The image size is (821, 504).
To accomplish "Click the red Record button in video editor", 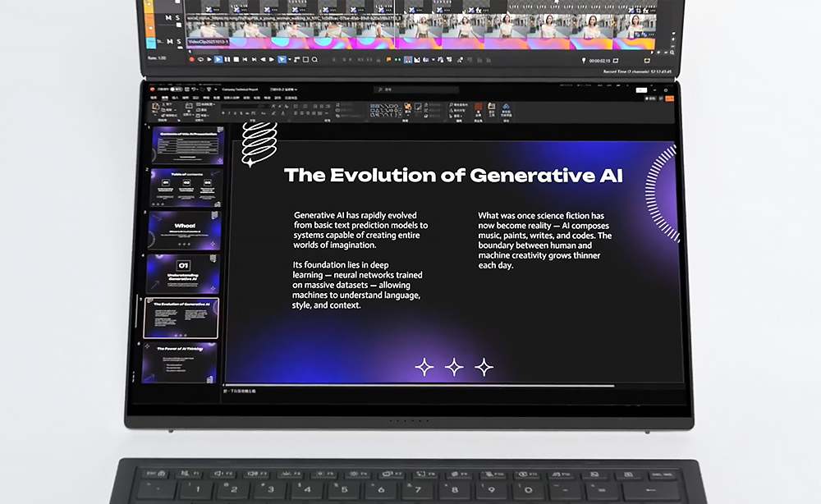I will click(x=191, y=59).
